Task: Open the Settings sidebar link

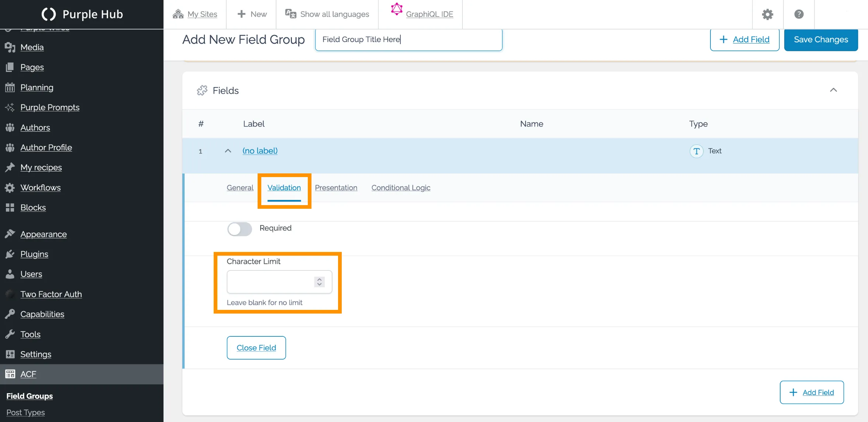Action: coord(36,354)
